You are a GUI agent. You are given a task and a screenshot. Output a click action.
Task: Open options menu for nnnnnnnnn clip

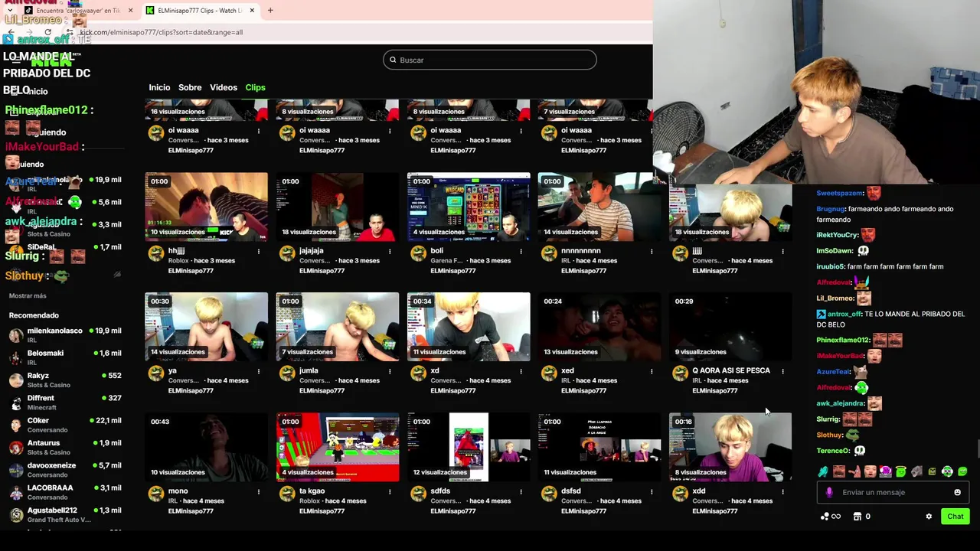coord(652,251)
